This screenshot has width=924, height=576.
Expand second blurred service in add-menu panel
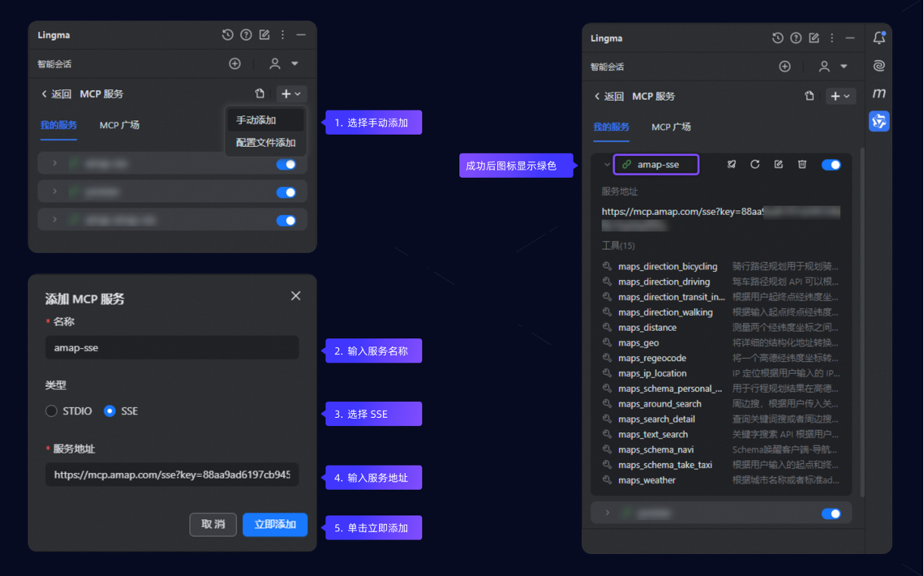click(x=54, y=191)
